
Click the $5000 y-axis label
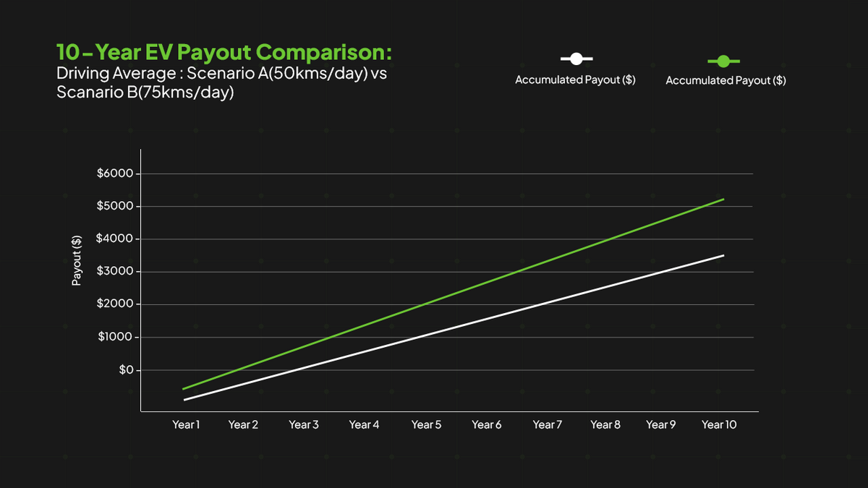tap(115, 206)
